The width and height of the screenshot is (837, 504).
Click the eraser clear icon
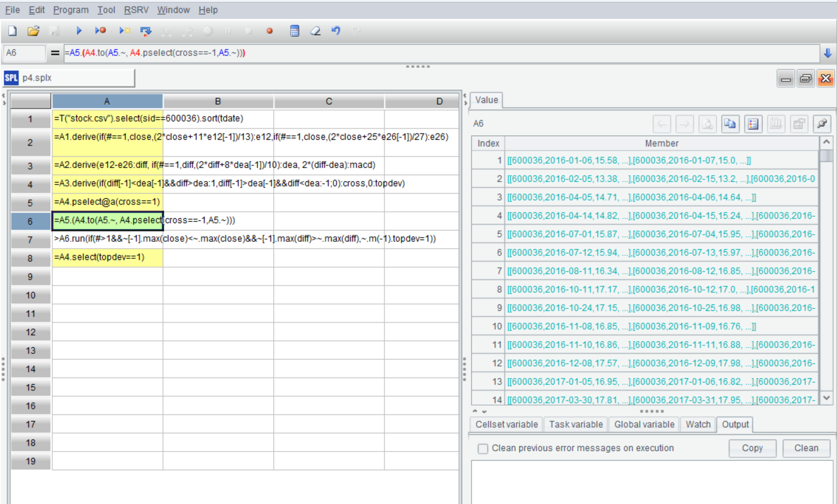[315, 31]
